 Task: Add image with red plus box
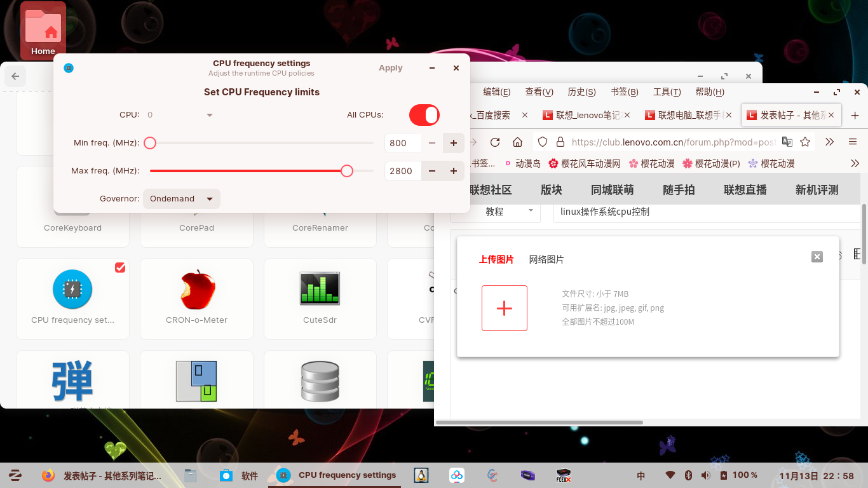(505, 308)
